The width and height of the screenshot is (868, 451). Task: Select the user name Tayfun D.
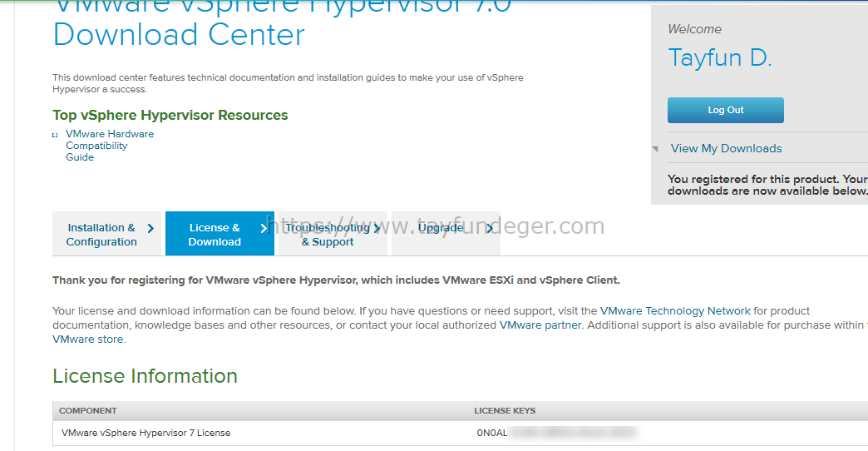click(720, 57)
